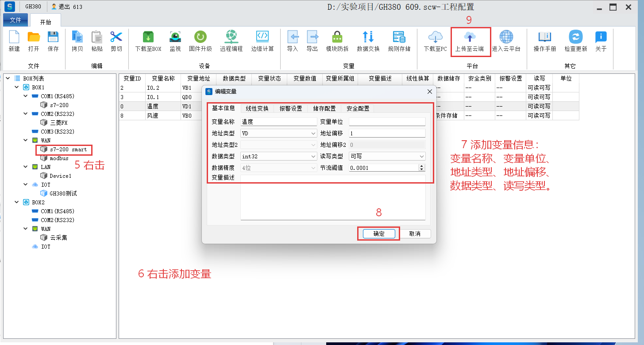Collapse the COM1(RS485) node under BOX1
The width and height of the screenshot is (644, 345).
click(x=25, y=96)
